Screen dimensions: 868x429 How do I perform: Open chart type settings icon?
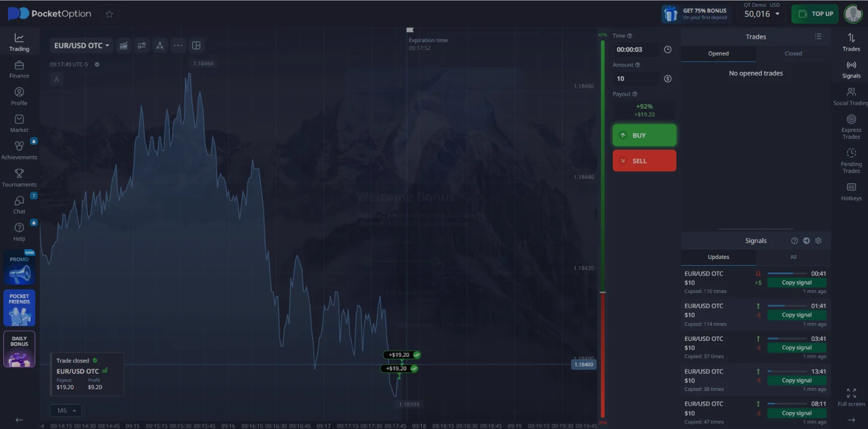point(123,46)
